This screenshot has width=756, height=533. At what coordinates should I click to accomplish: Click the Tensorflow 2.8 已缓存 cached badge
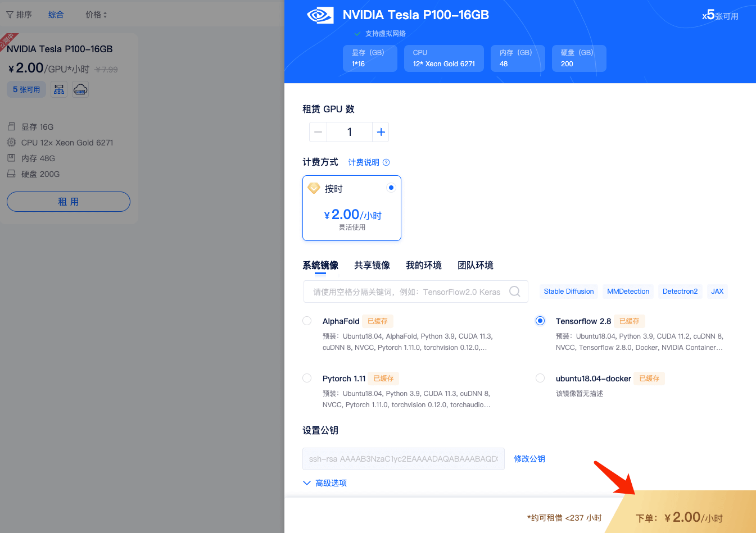coord(630,321)
